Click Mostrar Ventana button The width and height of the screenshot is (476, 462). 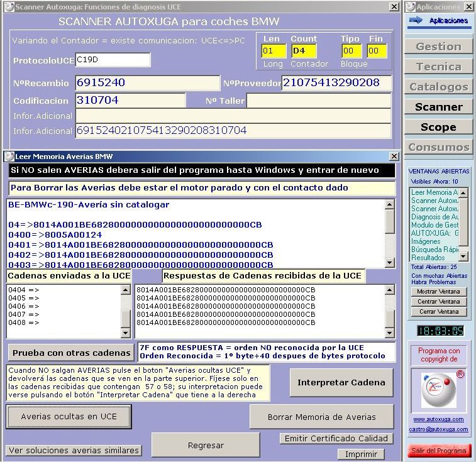439,292
